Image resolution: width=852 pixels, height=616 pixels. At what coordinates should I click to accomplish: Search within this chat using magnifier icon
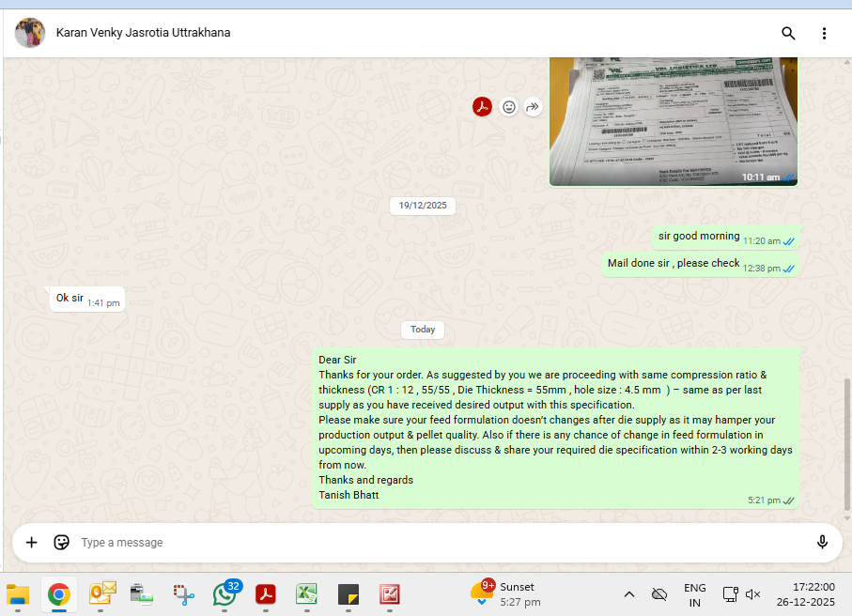[x=788, y=34]
